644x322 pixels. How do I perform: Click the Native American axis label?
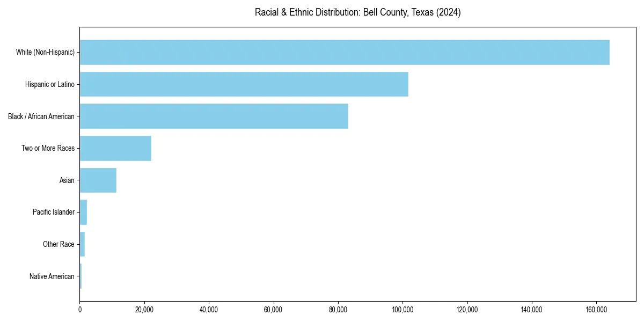point(52,276)
